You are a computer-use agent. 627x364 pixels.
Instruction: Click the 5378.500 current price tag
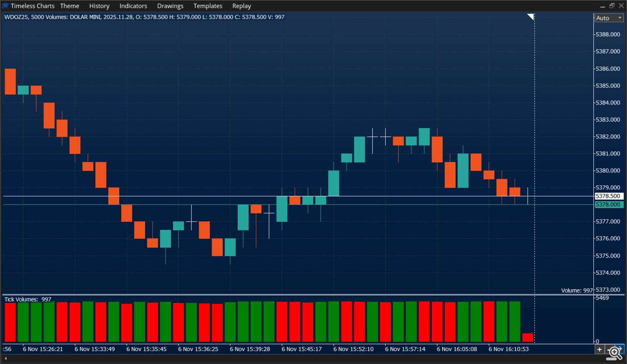tap(609, 196)
